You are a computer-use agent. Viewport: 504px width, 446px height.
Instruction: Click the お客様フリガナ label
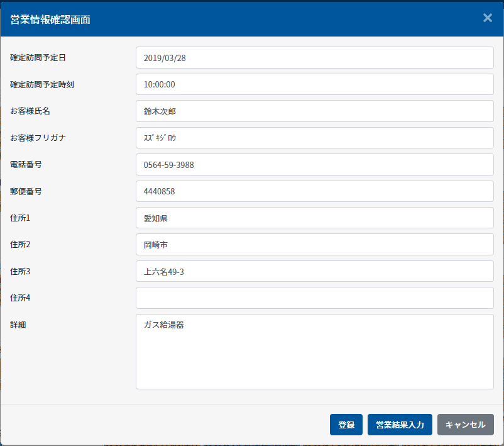click(x=38, y=138)
